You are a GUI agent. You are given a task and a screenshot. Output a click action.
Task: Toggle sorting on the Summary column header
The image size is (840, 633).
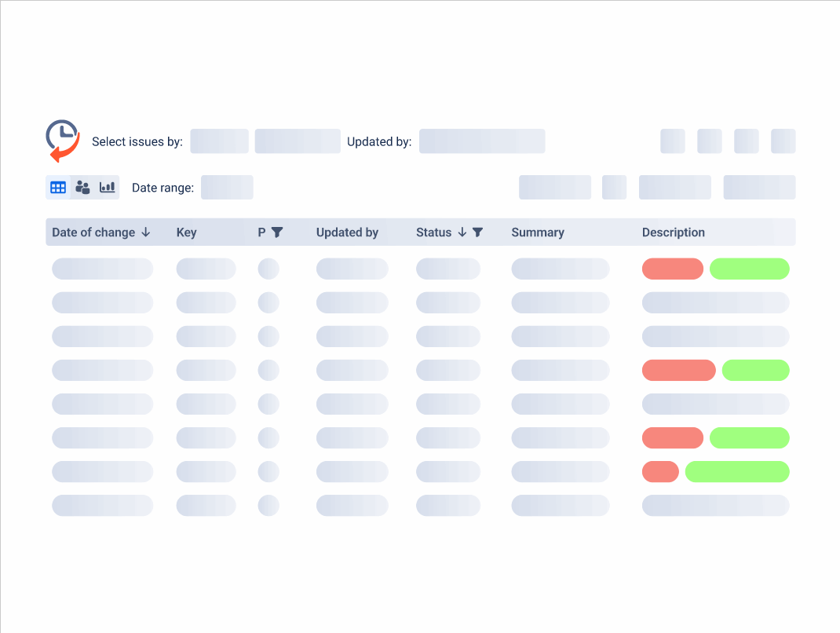(x=538, y=232)
